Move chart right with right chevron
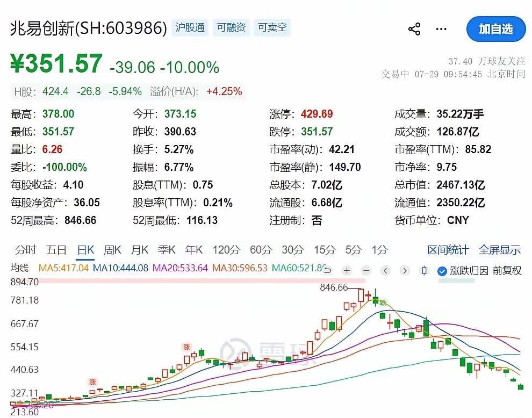Image resolution: width=532 pixels, height=418 pixels. click(x=405, y=270)
